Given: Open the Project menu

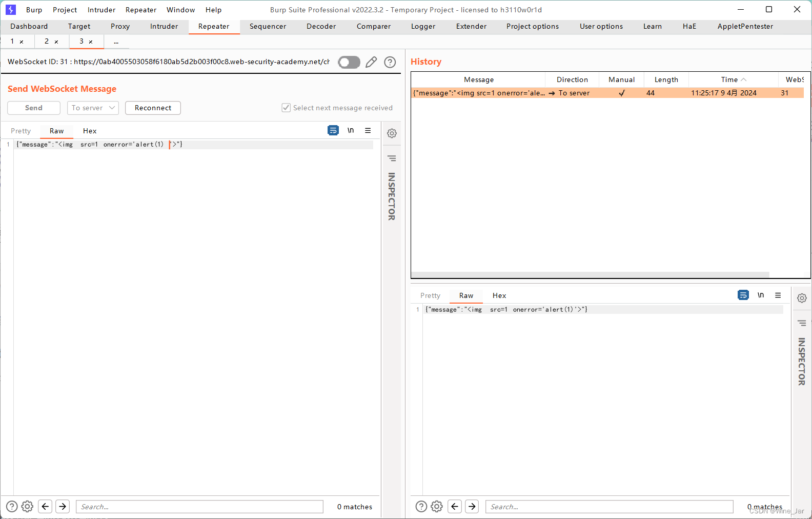Looking at the screenshot, I should 65,10.
